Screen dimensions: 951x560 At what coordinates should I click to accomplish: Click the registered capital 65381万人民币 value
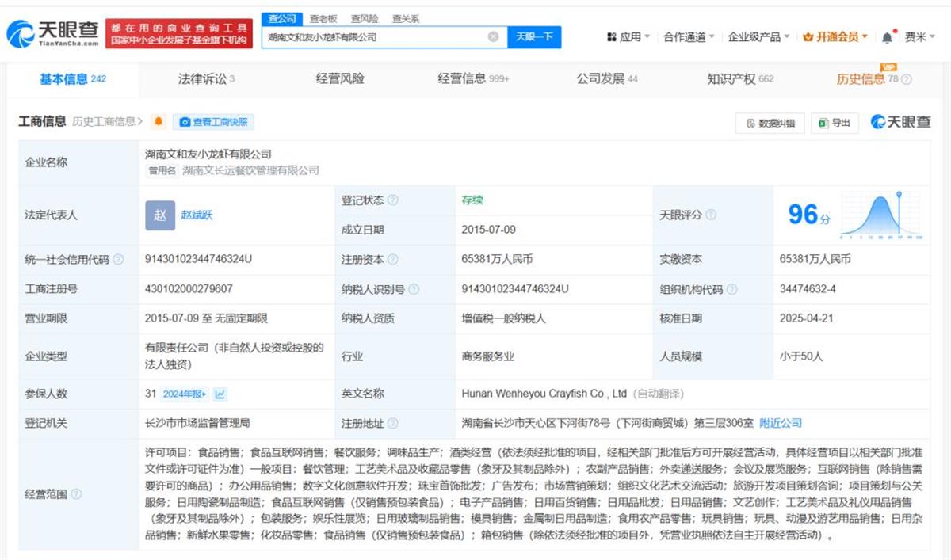pyautogui.click(x=498, y=259)
